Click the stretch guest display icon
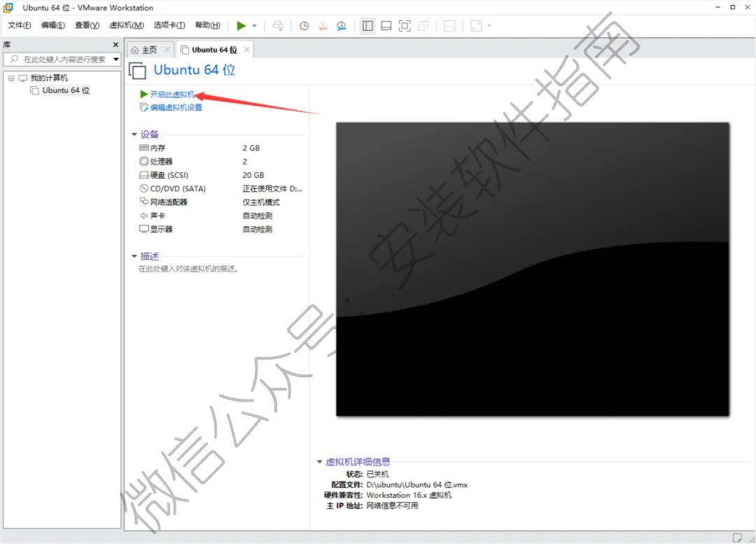The width and height of the screenshot is (756, 544). click(x=476, y=26)
